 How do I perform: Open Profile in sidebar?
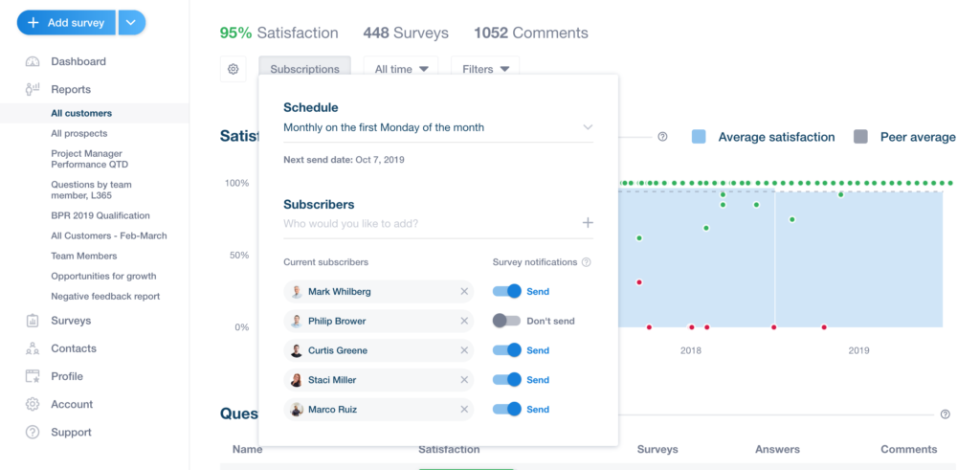[67, 376]
